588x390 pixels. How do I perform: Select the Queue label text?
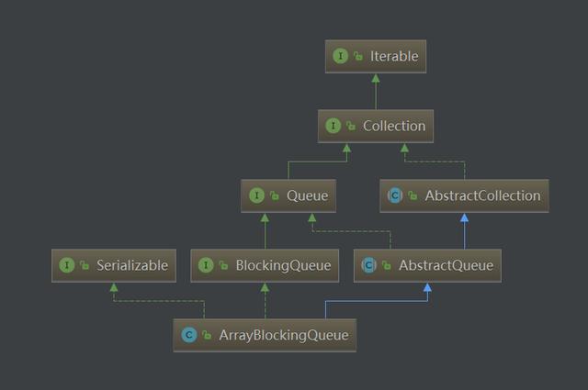[x=306, y=195]
